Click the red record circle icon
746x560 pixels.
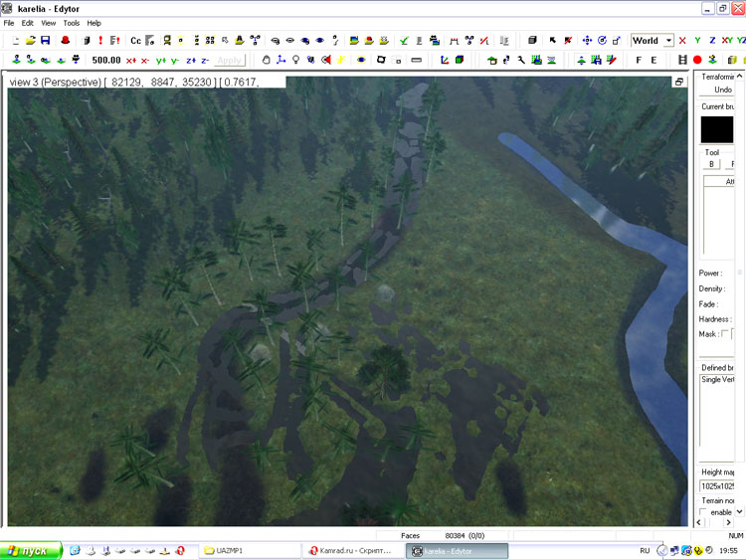(697, 60)
